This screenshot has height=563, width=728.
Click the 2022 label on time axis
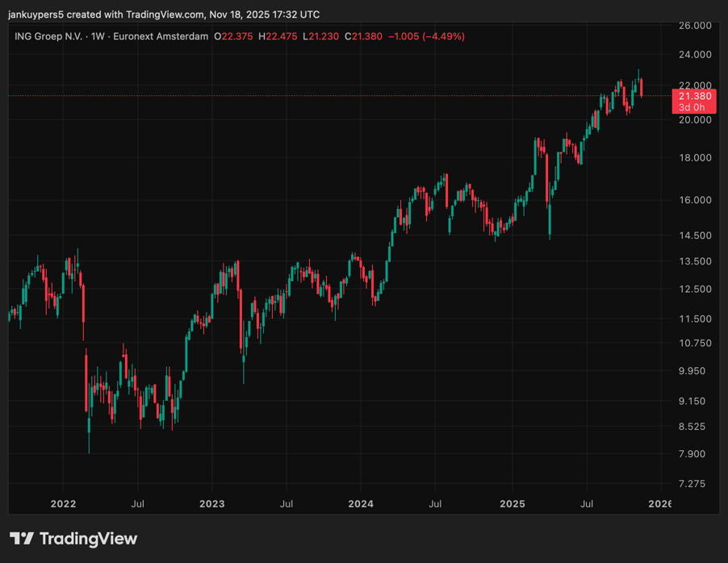point(63,504)
